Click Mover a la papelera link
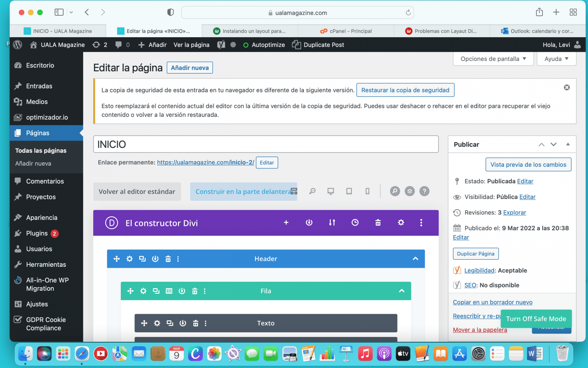The height and width of the screenshot is (368, 588). (480, 330)
